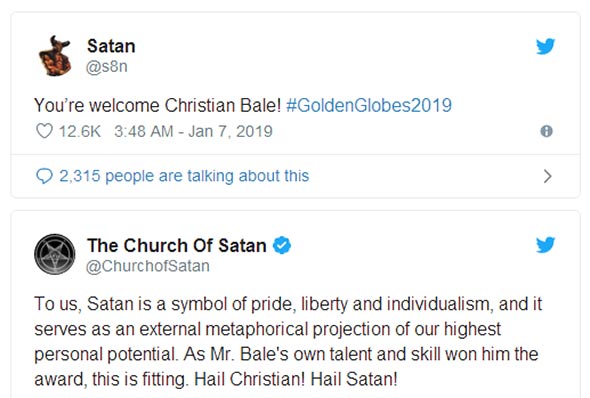
Task: Click Twitter bird icon on Church Of Satan tweet
Action: click(546, 245)
